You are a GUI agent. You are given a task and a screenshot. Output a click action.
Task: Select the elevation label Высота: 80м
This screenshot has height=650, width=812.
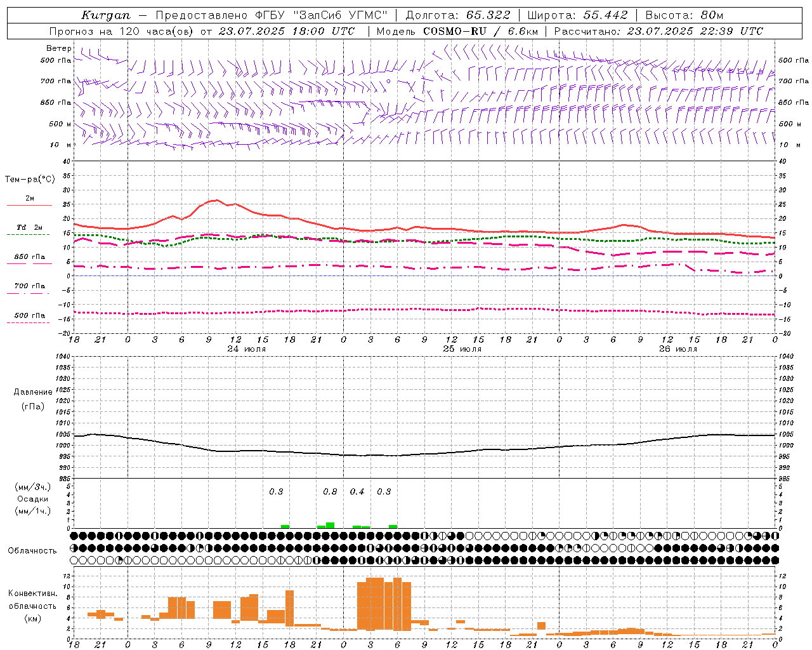tap(684, 15)
